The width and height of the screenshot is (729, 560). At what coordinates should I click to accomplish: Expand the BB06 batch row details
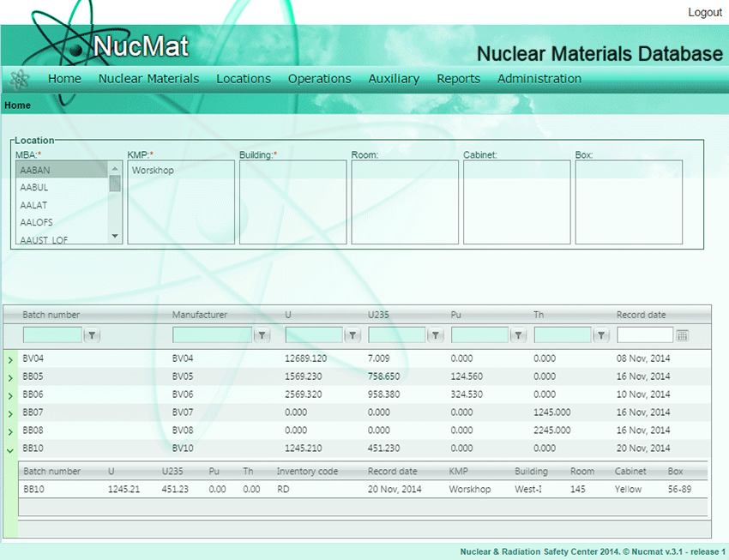point(10,395)
